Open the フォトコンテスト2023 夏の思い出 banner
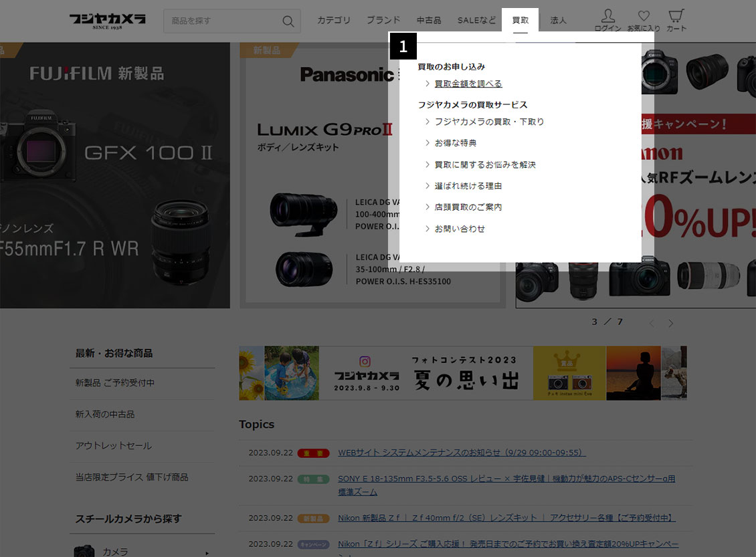The image size is (756, 557). (463, 373)
